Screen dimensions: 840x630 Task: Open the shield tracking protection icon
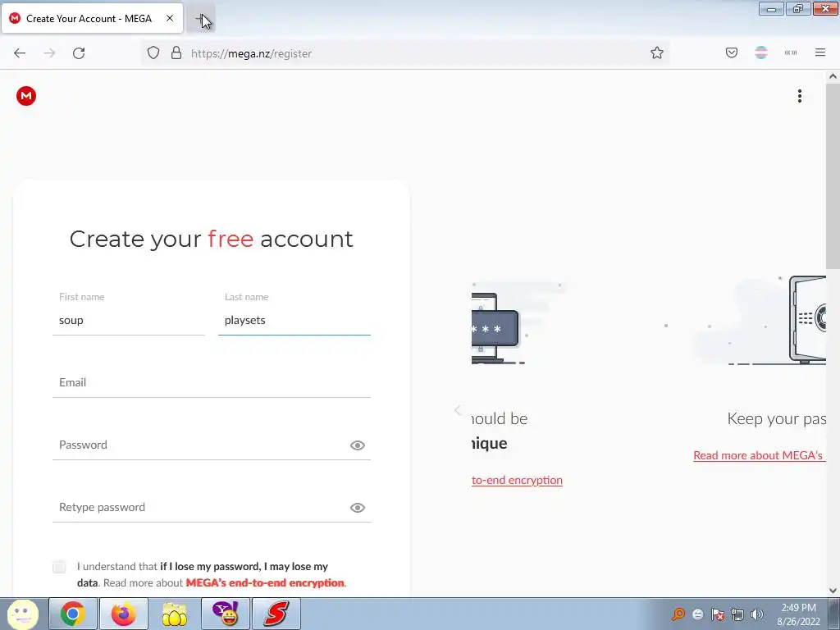point(153,52)
